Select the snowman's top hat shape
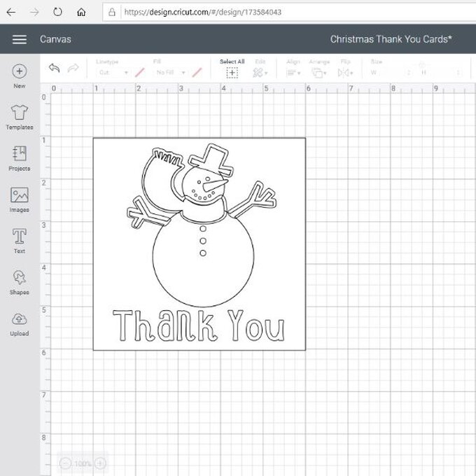476x476 pixels. tap(212, 160)
